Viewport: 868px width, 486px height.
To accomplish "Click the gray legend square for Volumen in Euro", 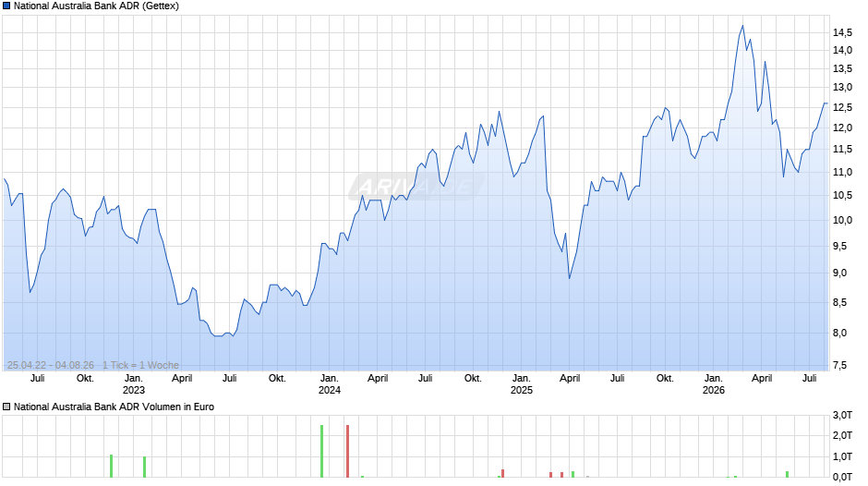I will [6, 407].
